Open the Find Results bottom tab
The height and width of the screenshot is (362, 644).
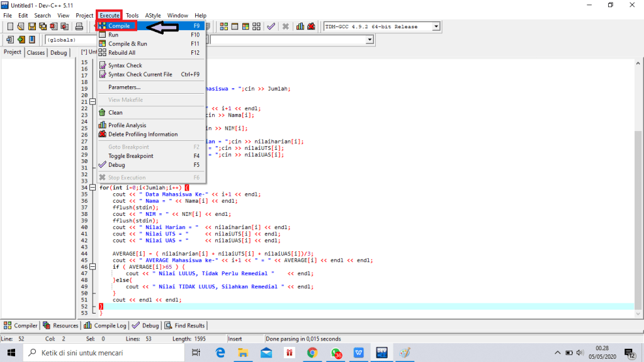click(x=185, y=325)
